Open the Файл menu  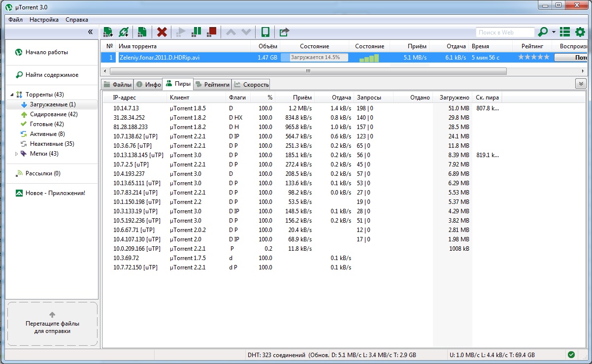click(x=15, y=20)
